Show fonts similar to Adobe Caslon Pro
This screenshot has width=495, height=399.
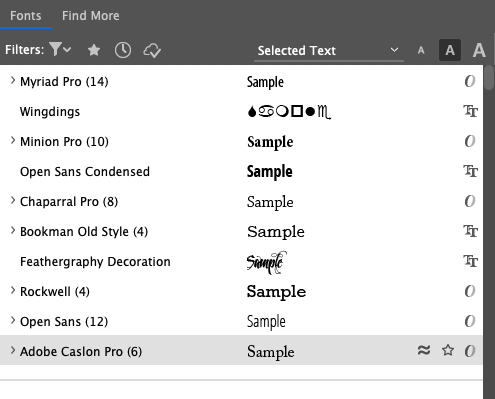click(x=424, y=350)
